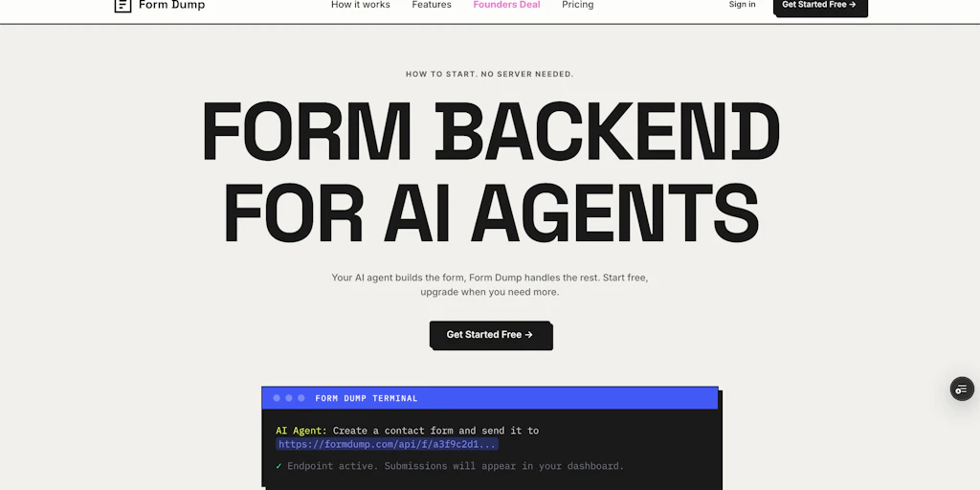Click the 'Endpoint active' status line
This screenshot has height=490, width=980.
tap(450, 466)
